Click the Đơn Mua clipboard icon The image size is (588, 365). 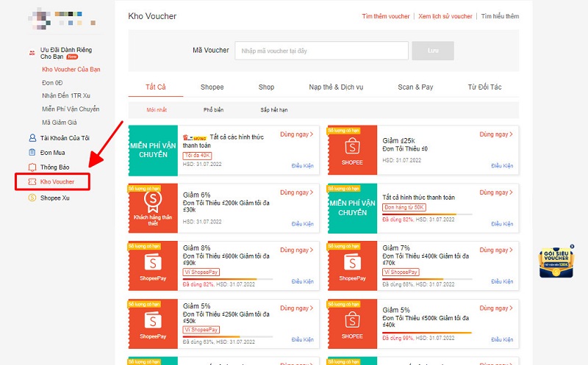click(x=32, y=152)
